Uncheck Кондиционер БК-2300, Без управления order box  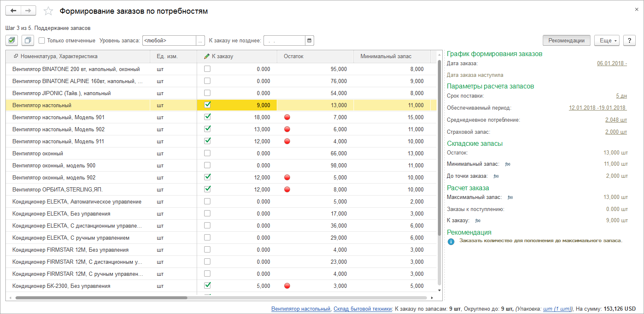click(207, 286)
